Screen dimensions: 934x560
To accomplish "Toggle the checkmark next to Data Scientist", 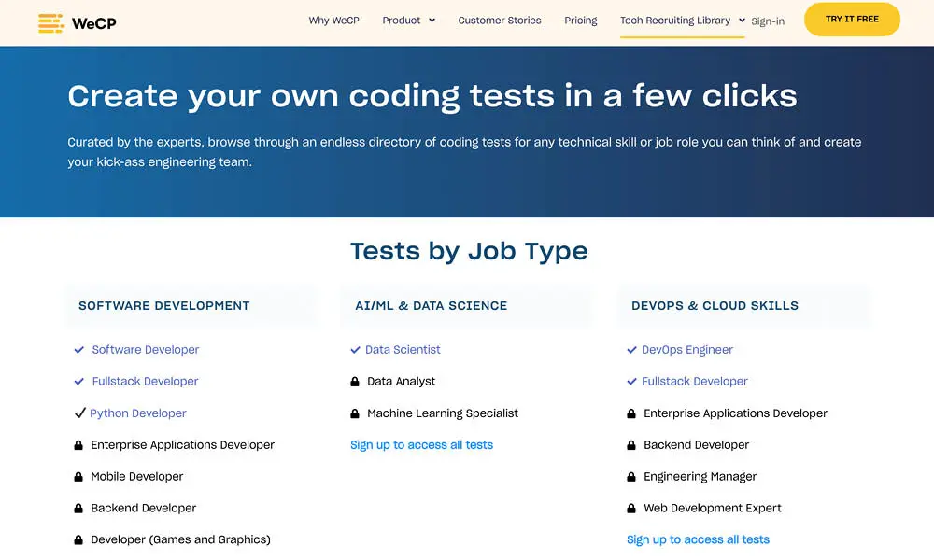I will click(x=354, y=350).
